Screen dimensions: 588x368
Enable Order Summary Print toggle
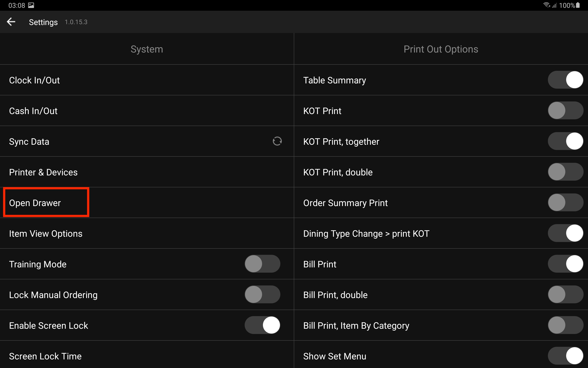coord(565,202)
